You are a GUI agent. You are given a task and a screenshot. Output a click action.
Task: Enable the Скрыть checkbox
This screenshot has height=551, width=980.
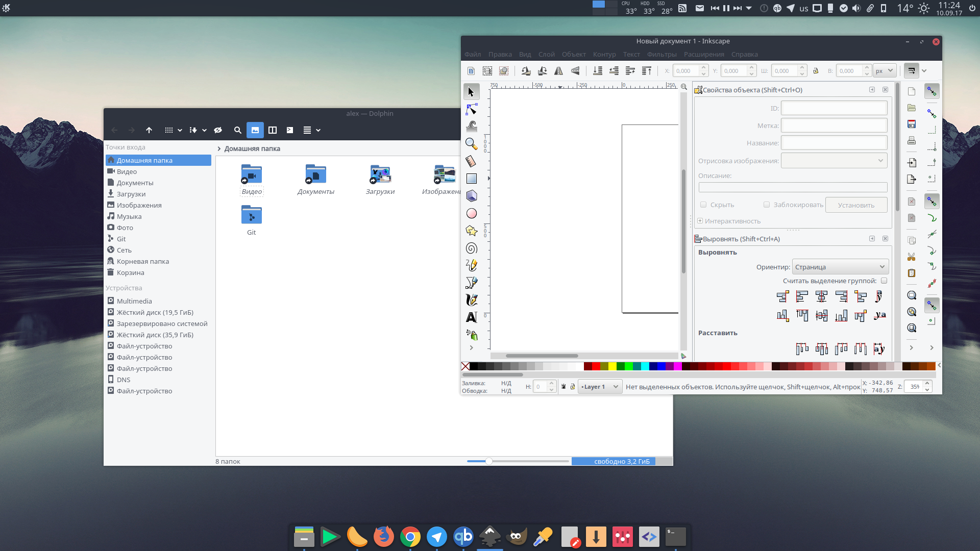(703, 205)
